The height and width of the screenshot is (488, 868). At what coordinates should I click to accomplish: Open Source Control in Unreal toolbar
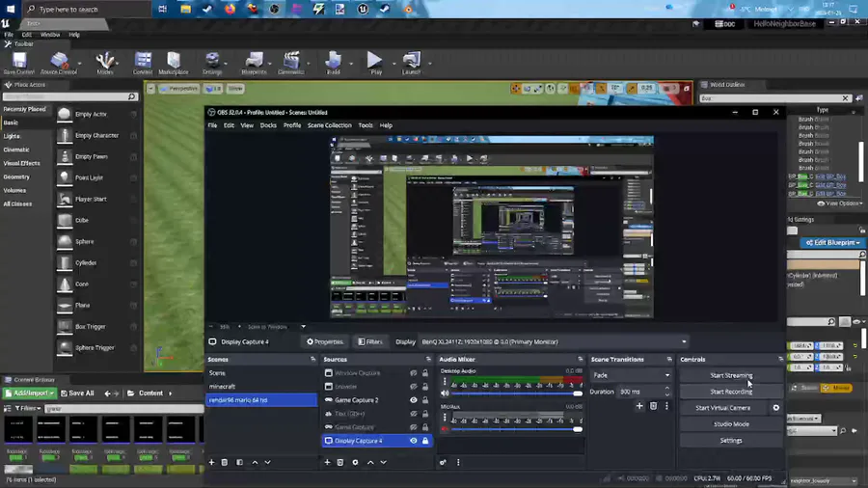click(x=59, y=63)
